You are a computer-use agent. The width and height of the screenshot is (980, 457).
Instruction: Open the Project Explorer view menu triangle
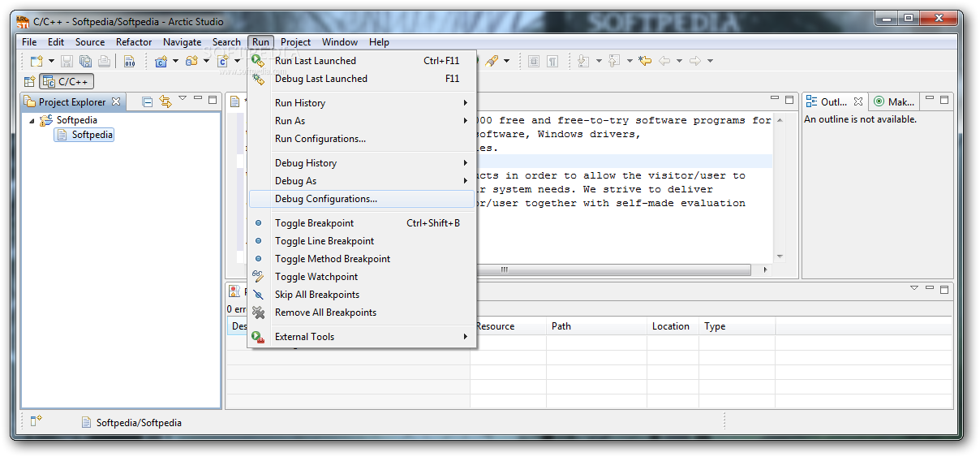183,99
